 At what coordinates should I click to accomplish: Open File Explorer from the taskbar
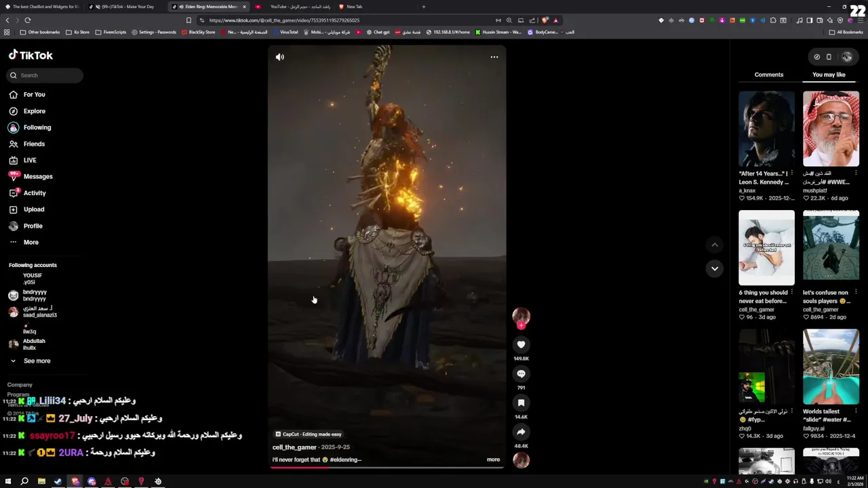click(x=41, y=481)
